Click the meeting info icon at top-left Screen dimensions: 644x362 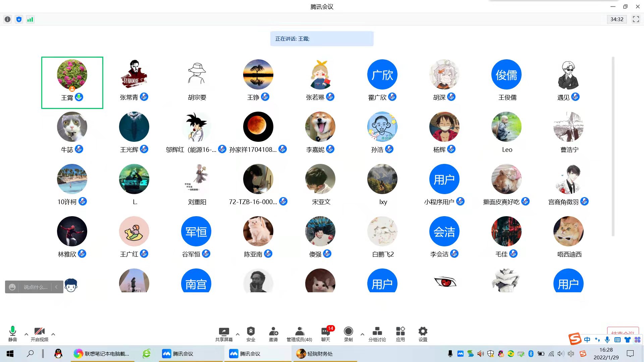[x=7, y=19]
